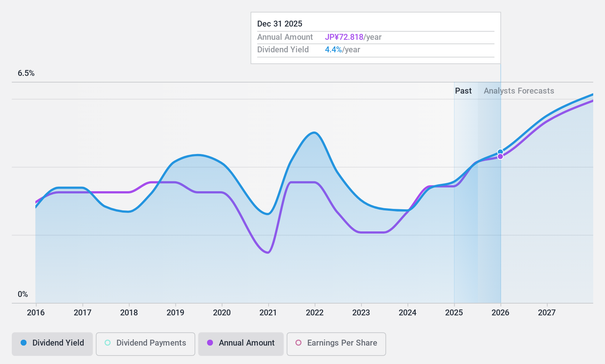Click the Annual Amount tooltip label

click(285, 37)
